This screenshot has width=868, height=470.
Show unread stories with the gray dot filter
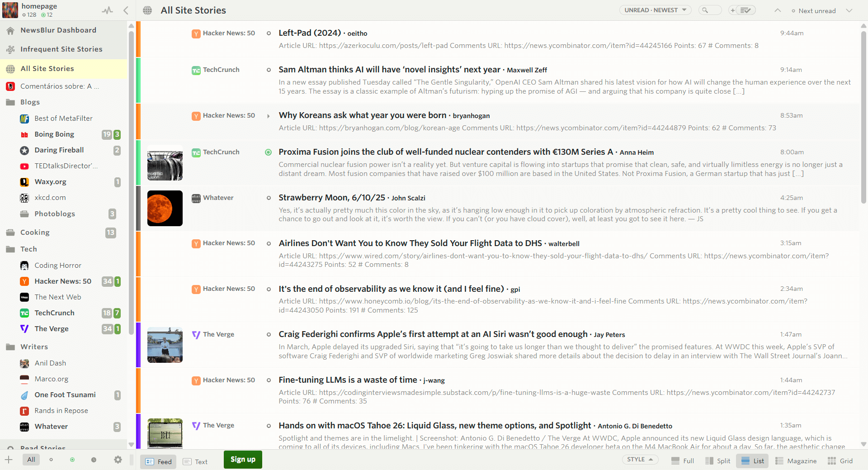(x=51, y=460)
